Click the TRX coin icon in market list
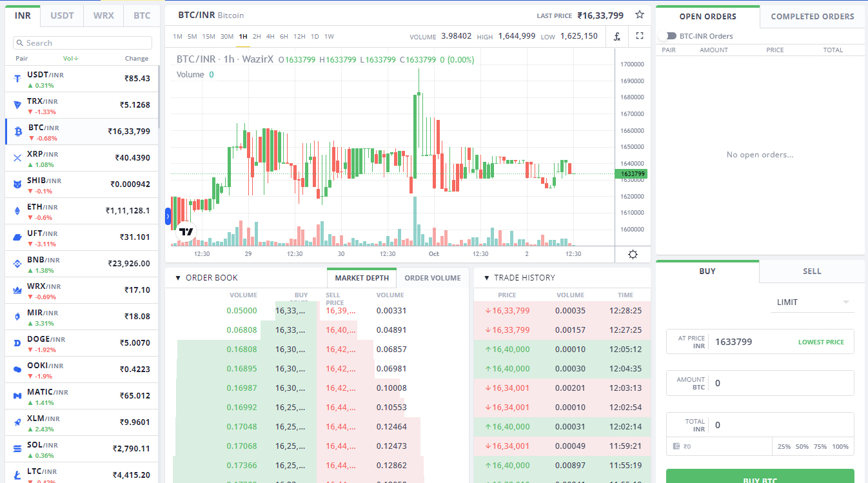The image size is (868, 483). [x=17, y=105]
